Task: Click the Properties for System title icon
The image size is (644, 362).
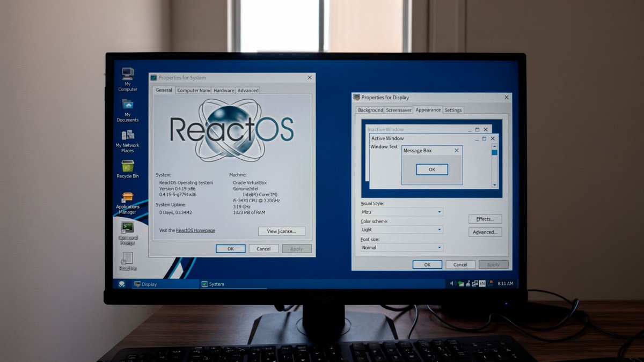Action: click(153, 78)
